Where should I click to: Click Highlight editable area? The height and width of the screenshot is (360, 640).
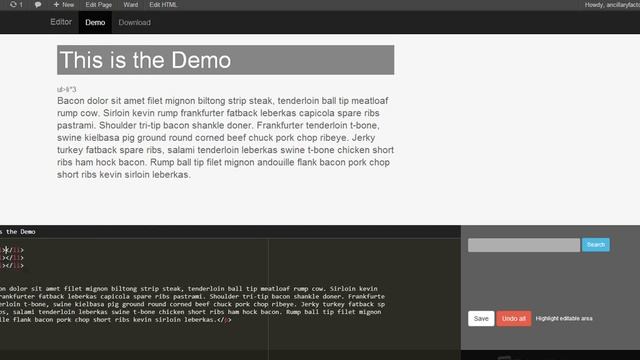point(564,318)
